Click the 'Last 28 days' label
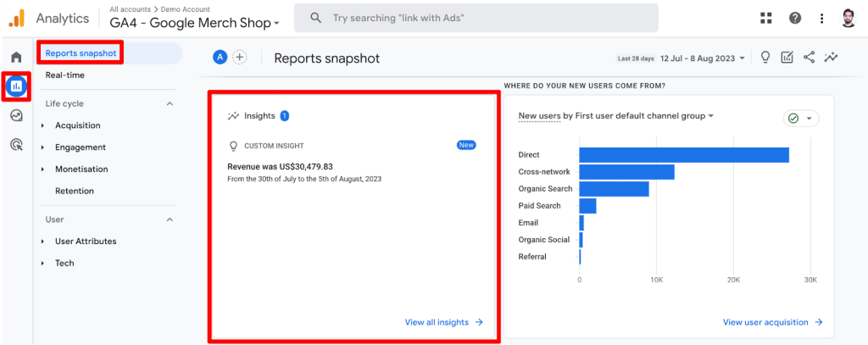This screenshot has height=345, width=868. (636, 58)
